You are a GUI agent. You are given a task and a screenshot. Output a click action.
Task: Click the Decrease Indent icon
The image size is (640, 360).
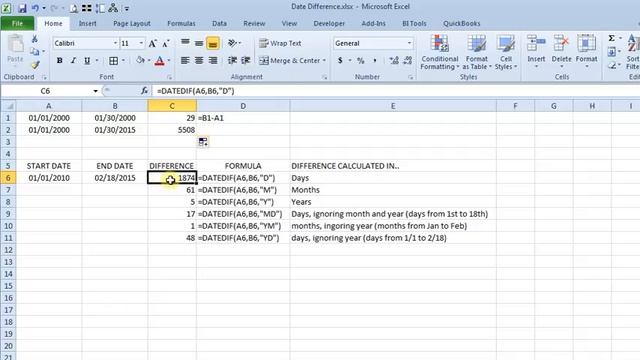click(232, 60)
